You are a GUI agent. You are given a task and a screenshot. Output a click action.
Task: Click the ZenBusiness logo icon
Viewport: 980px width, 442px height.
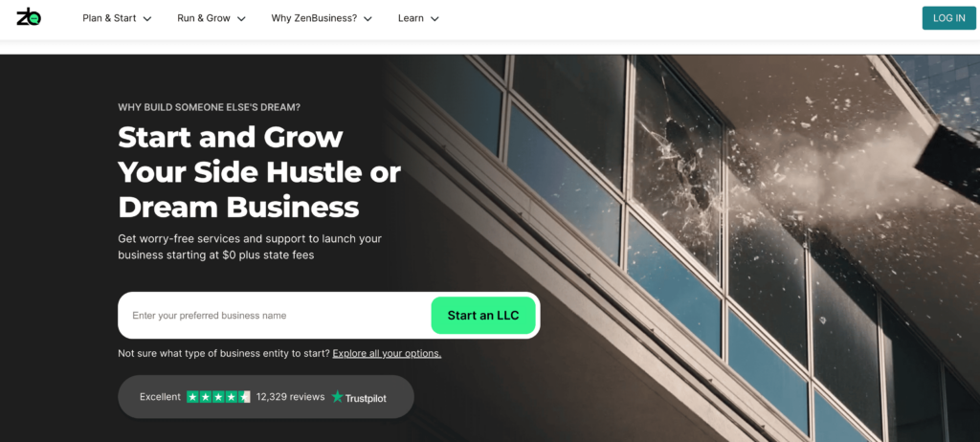pyautogui.click(x=29, y=17)
